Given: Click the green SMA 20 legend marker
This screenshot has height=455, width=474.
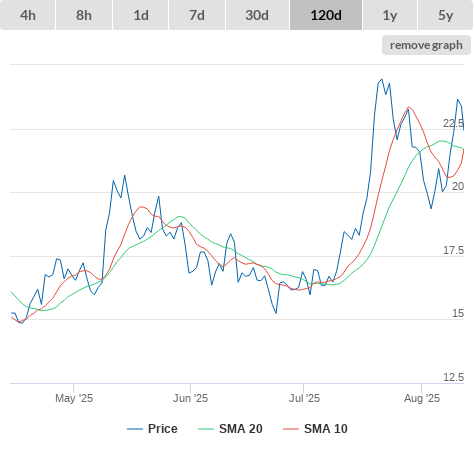Looking at the screenshot, I should (x=206, y=429).
